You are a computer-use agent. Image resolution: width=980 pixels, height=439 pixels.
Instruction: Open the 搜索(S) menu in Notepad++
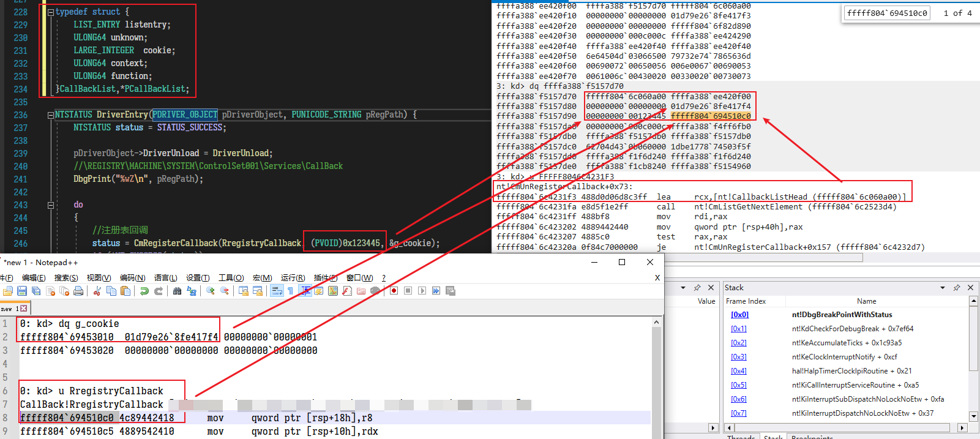click(66, 278)
